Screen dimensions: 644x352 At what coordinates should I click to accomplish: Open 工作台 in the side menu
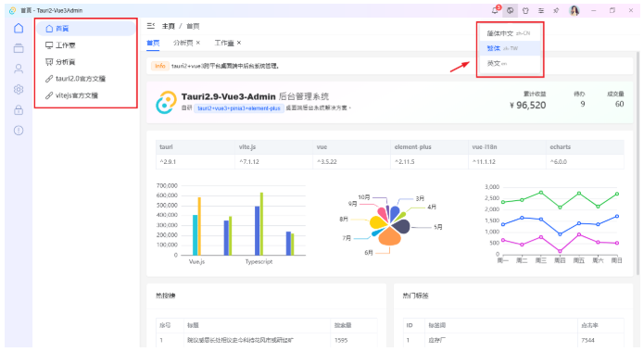[86, 45]
